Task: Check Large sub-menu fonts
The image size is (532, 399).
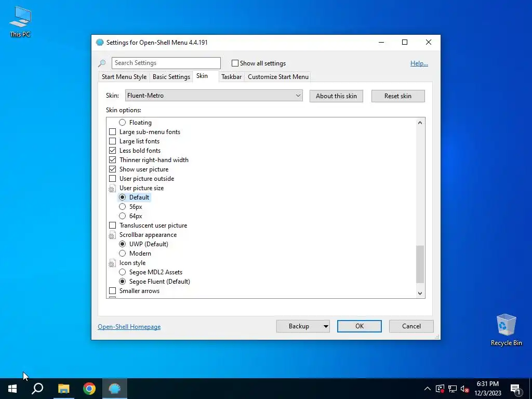Action: click(112, 131)
